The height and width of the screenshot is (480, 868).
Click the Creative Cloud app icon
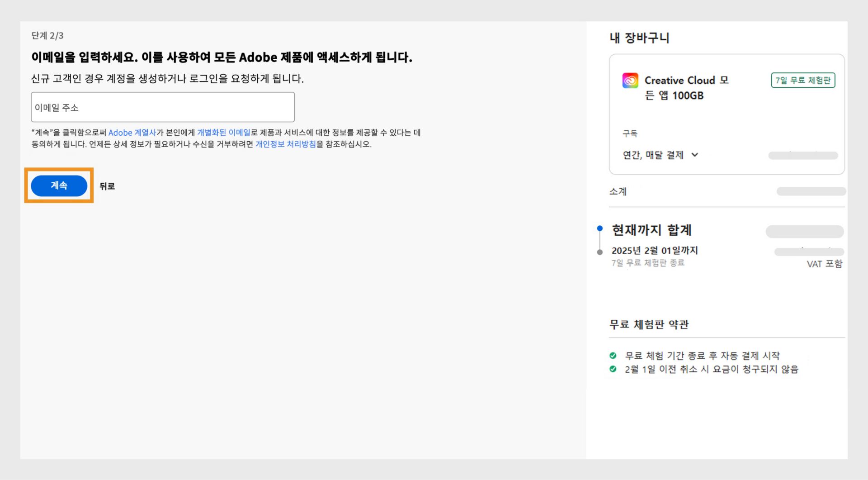[x=630, y=81]
